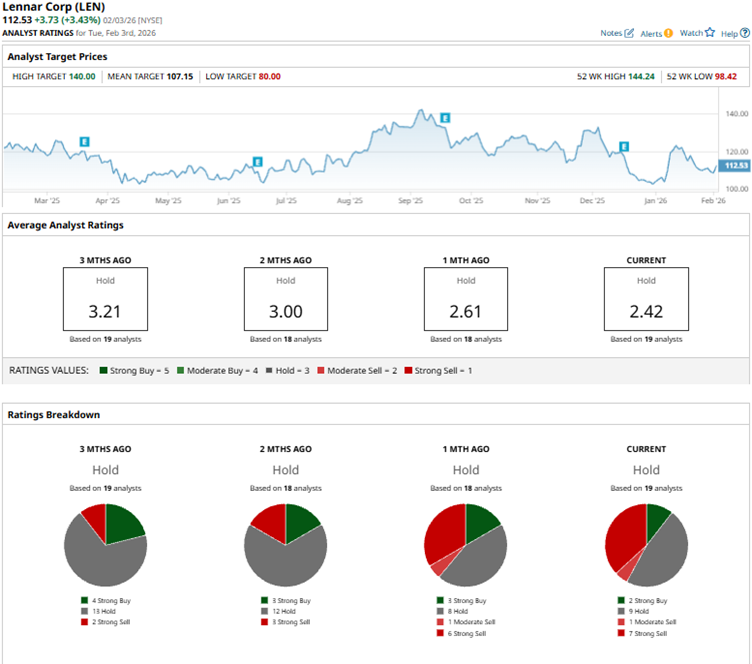Select the September 2025 earnings 'E' marker
Viewport: 752px width, 664px height.
point(445,118)
